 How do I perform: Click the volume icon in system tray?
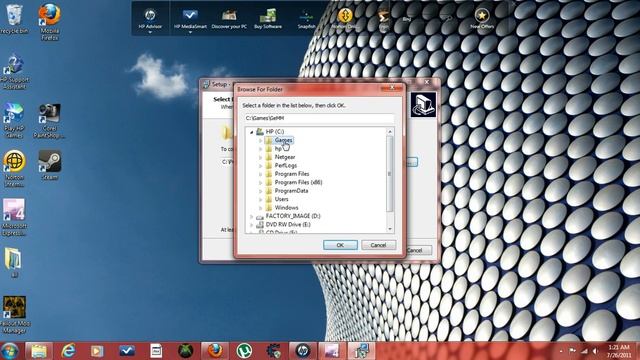pyautogui.click(x=596, y=351)
